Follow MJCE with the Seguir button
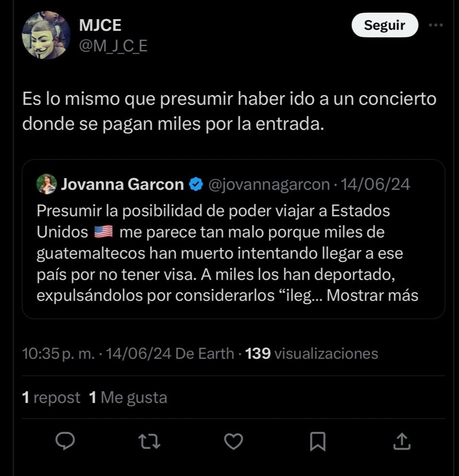The width and height of the screenshot is (459, 476). coord(385,25)
